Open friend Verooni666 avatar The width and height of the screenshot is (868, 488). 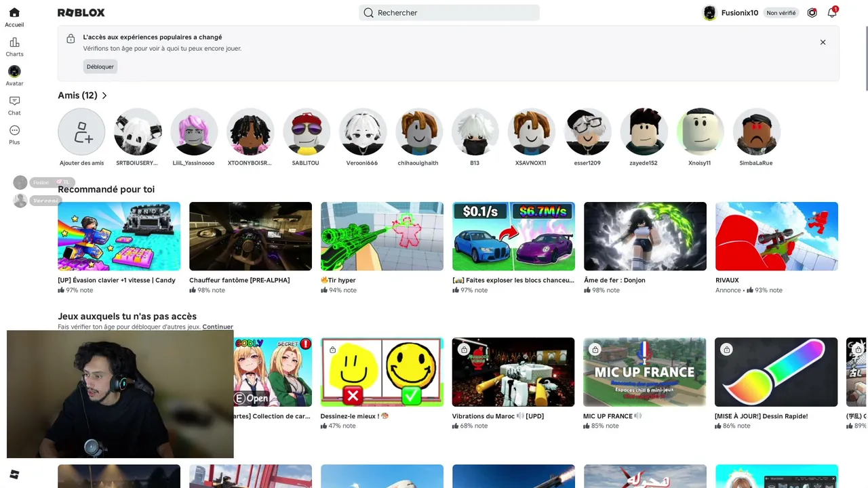pyautogui.click(x=363, y=132)
